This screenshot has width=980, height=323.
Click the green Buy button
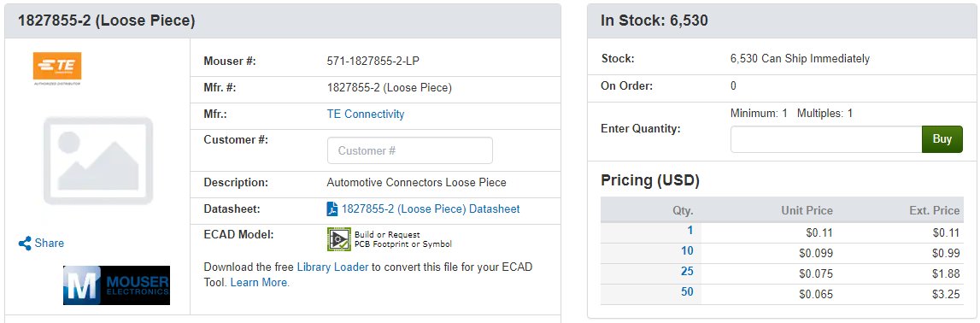(942, 139)
